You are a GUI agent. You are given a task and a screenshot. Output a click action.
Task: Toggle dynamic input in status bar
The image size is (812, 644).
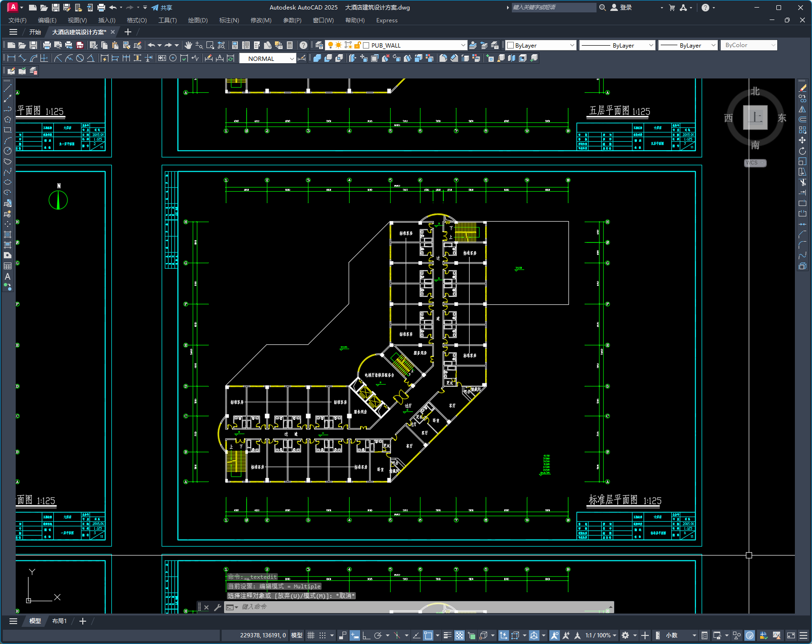(x=355, y=635)
